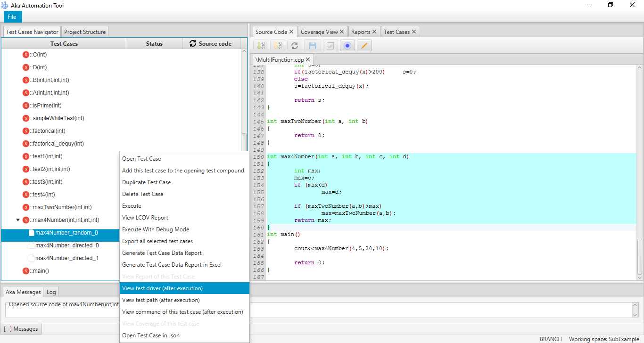The width and height of the screenshot is (644, 343).
Task: Open the File menu
Action: pyautogui.click(x=12, y=17)
